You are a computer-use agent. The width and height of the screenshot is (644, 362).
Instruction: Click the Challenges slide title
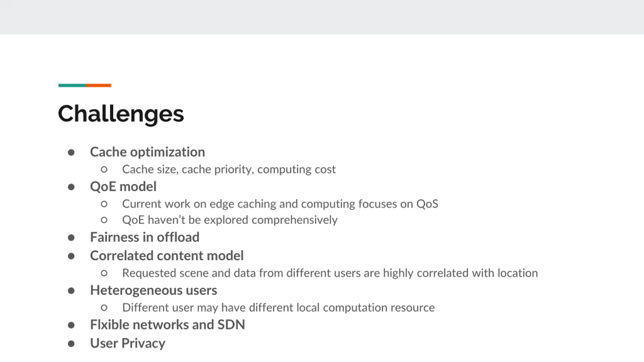point(121,114)
